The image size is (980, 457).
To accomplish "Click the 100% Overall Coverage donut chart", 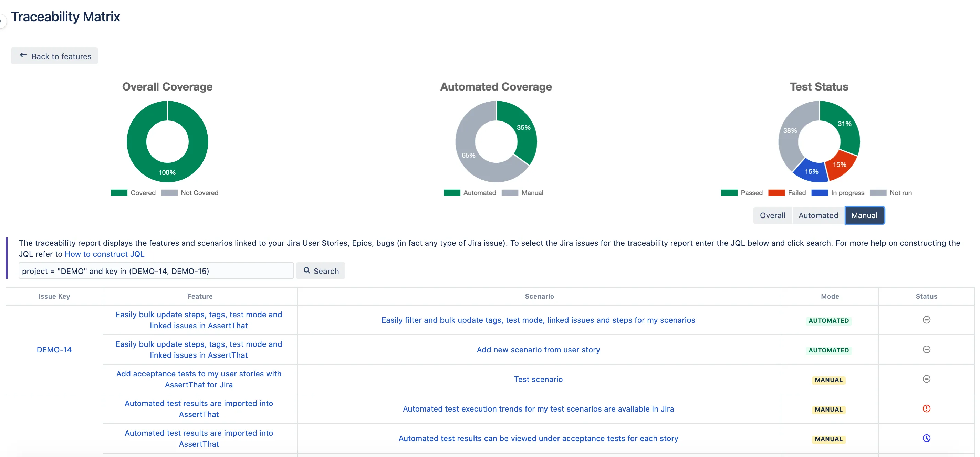I will pos(167,172).
